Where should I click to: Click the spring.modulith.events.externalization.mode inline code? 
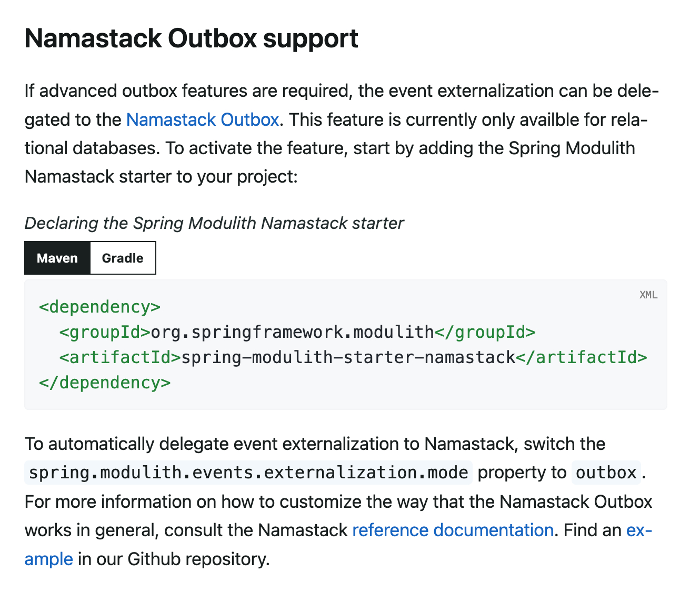(x=248, y=473)
